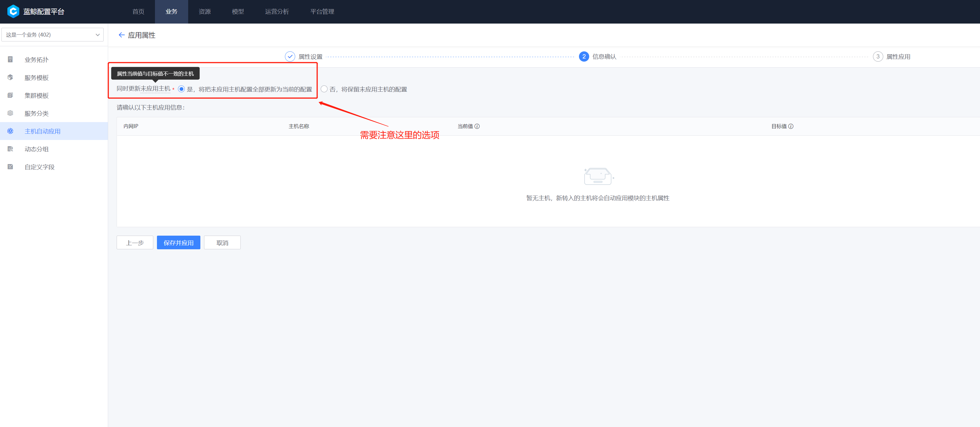
Task: Click the 服务模板 sidebar icon
Action: [x=10, y=77]
